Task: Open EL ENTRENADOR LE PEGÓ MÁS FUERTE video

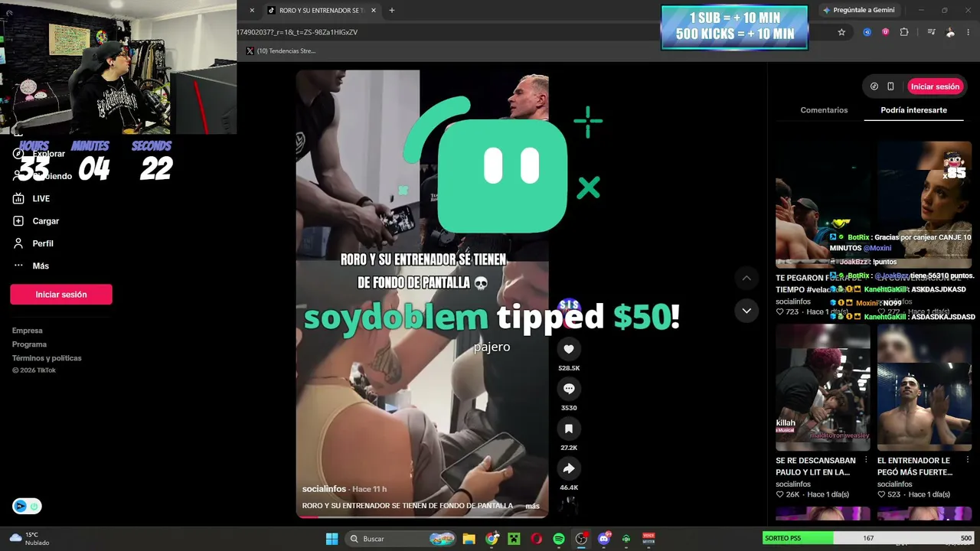Action: 924,388
